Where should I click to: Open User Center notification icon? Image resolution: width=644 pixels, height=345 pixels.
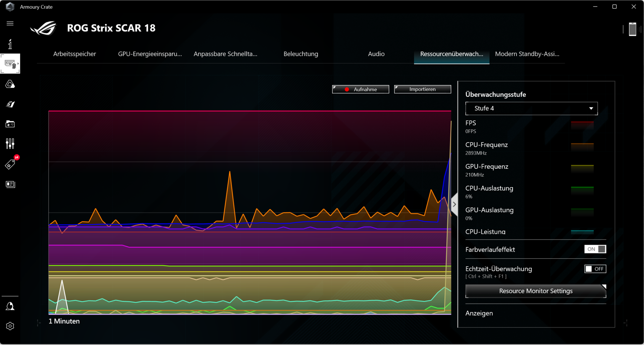click(x=10, y=306)
